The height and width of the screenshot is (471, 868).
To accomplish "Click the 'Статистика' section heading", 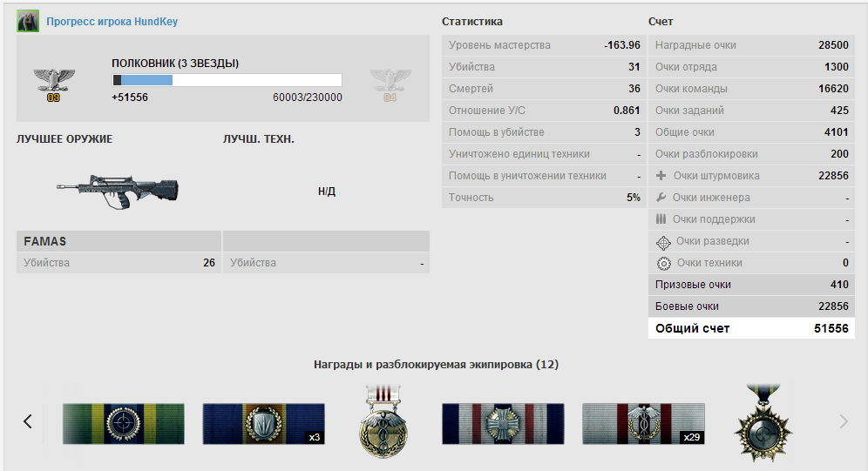I will coord(472,22).
